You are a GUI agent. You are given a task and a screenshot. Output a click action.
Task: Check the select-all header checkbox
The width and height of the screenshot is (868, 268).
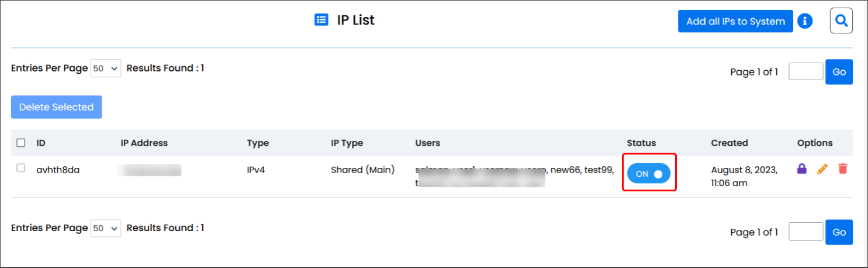[21, 143]
